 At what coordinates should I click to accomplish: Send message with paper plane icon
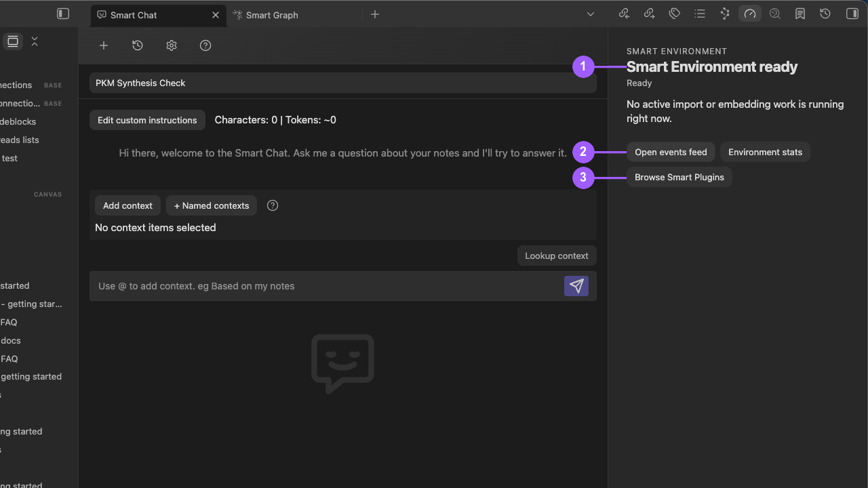point(576,286)
